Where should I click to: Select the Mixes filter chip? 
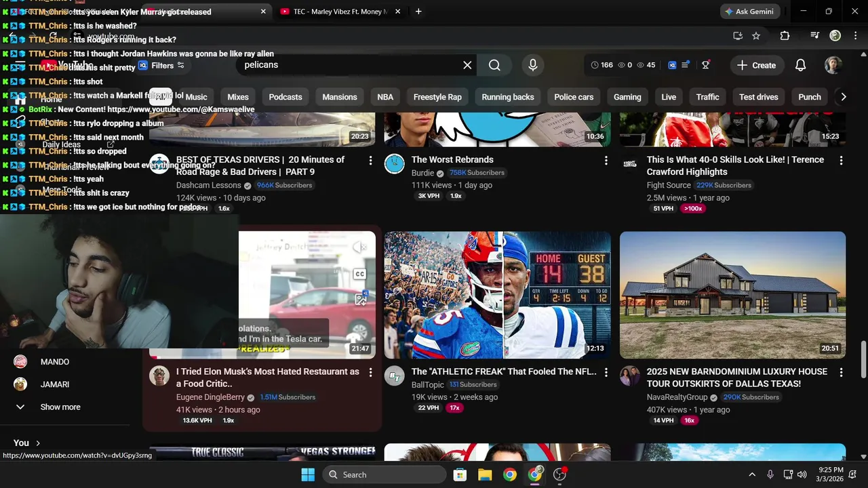238,97
